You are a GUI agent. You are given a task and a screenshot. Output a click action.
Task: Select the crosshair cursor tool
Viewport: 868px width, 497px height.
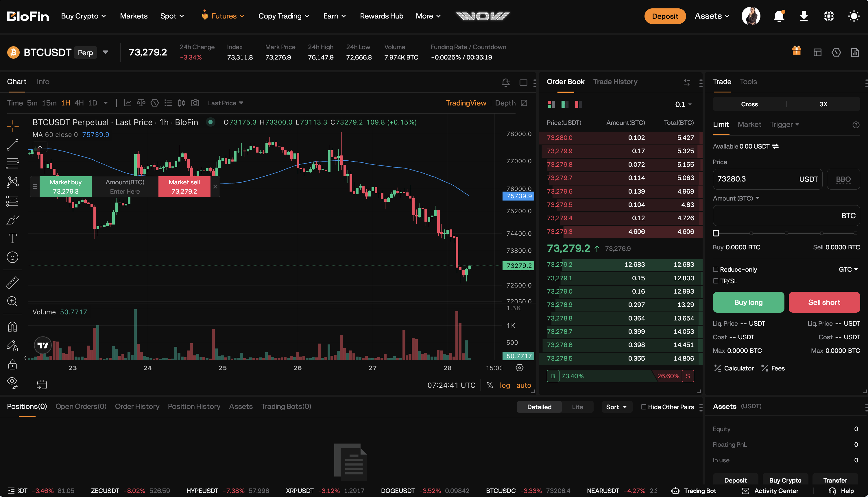[x=13, y=126]
